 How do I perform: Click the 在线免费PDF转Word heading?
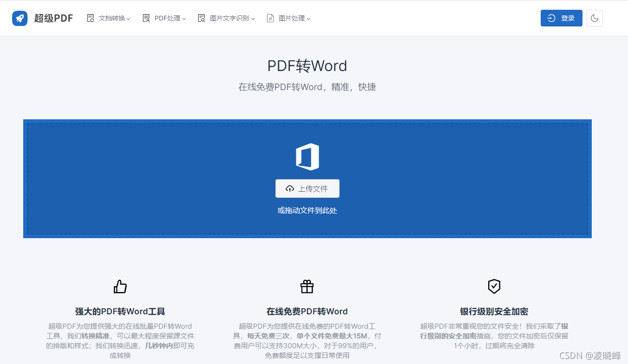coord(307,312)
